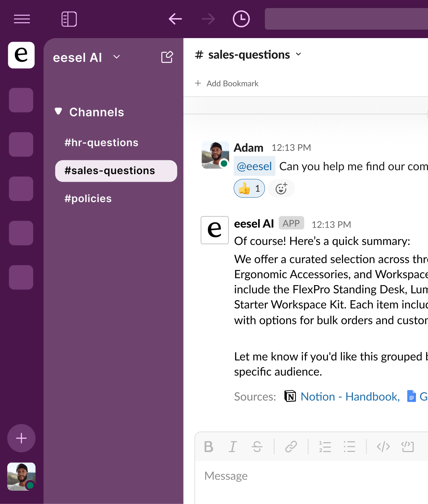The image size is (428, 504).
Task: Insert a code block
Action: click(x=407, y=447)
